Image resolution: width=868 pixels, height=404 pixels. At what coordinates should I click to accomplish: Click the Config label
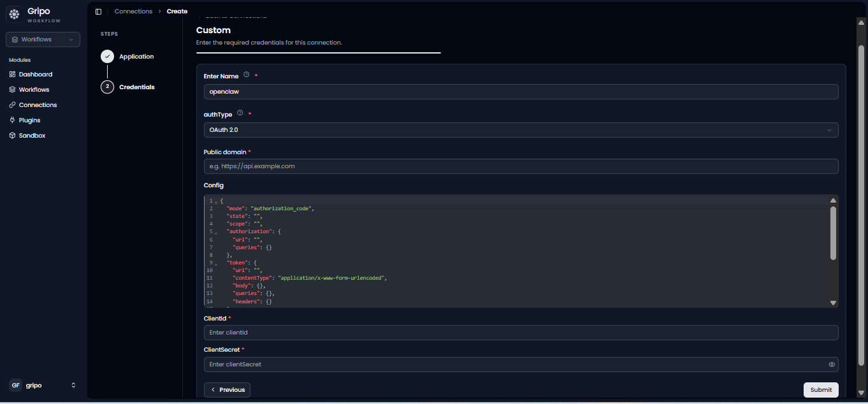[x=213, y=185]
